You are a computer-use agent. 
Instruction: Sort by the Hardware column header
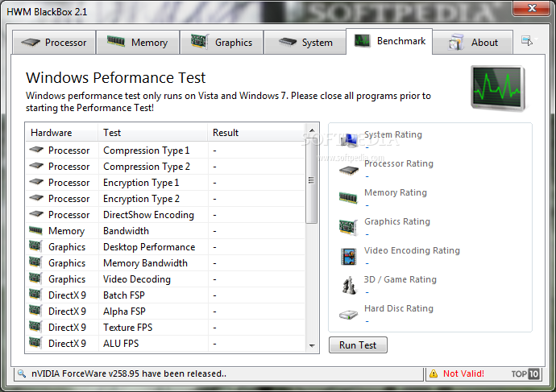[62, 133]
